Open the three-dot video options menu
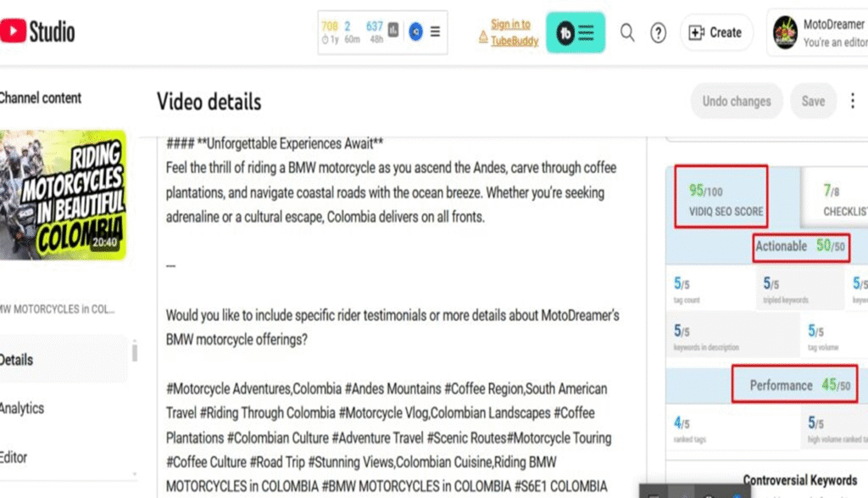Screen dimensions: 868x498 point(853,101)
